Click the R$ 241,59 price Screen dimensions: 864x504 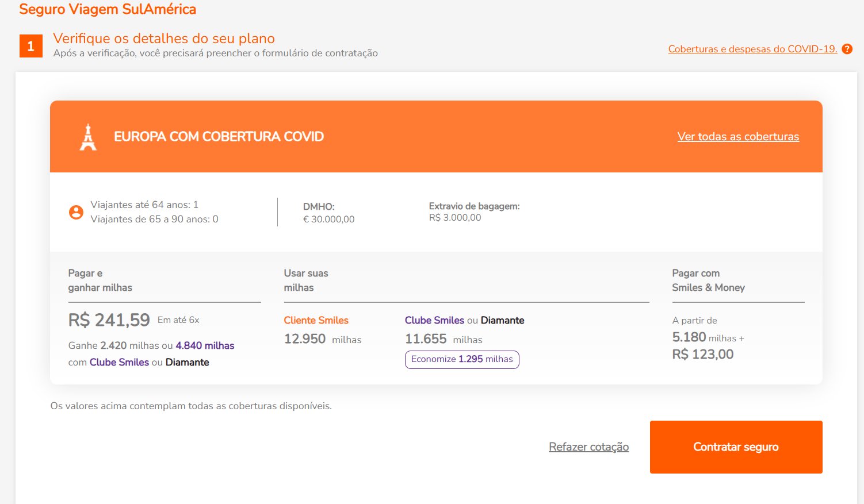(109, 320)
